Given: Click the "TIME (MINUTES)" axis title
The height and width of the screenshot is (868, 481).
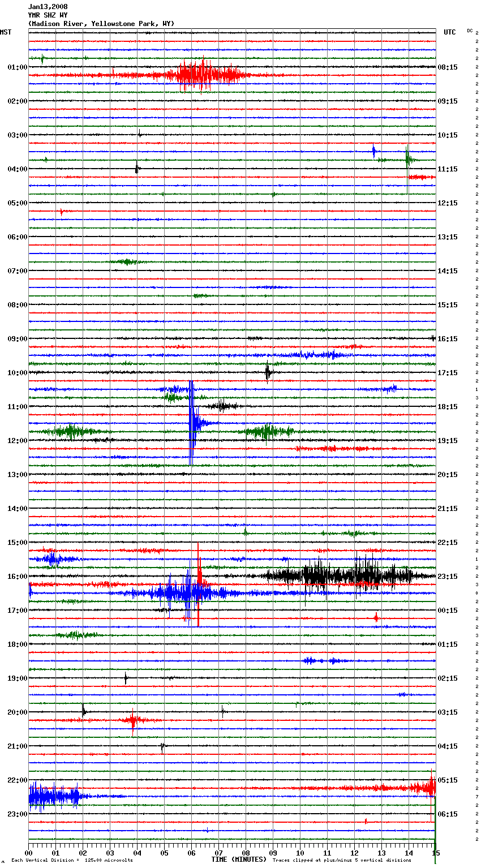Looking at the screenshot, I should [239, 860].
